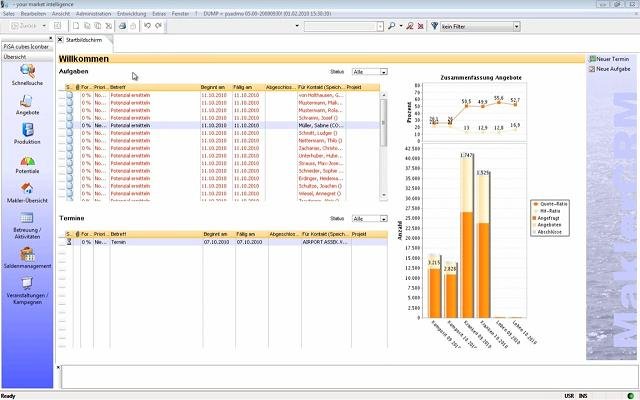This screenshot has height=400, width=640.
Task: Close the FiSA cubes Iconbar panel
Action: pyautogui.click(x=51, y=38)
